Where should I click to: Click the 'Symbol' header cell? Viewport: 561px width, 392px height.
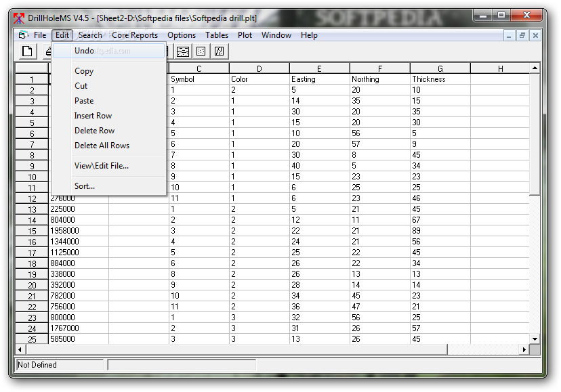pyautogui.click(x=199, y=79)
